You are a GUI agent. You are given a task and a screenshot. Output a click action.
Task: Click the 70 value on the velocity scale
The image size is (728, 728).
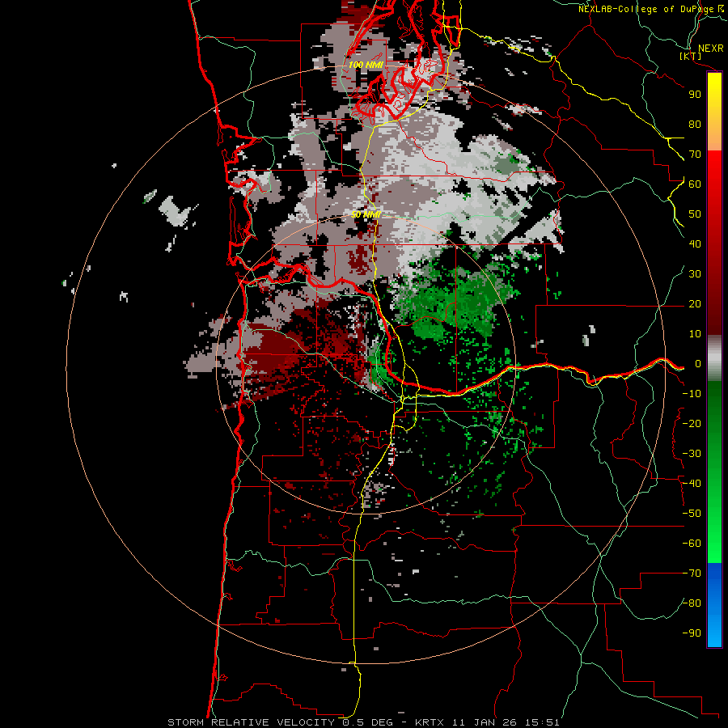695,154
